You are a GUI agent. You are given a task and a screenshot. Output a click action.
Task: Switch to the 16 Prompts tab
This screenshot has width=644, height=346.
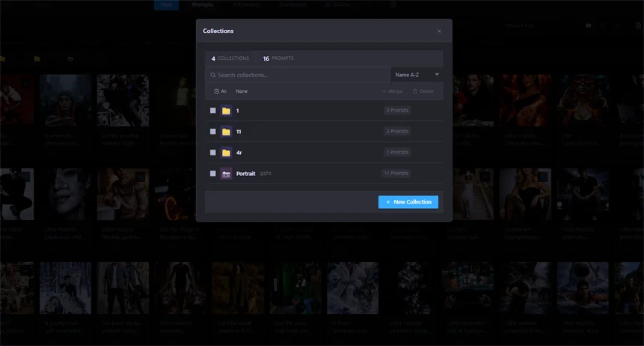point(278,58)
